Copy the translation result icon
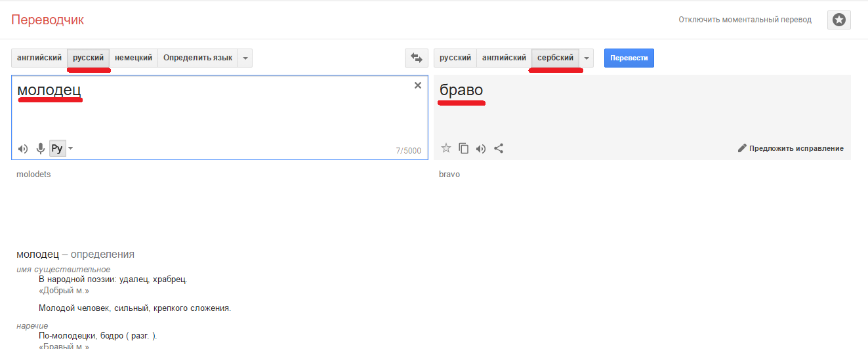Viewport: 868px width, 349px height. coord(464,148)
